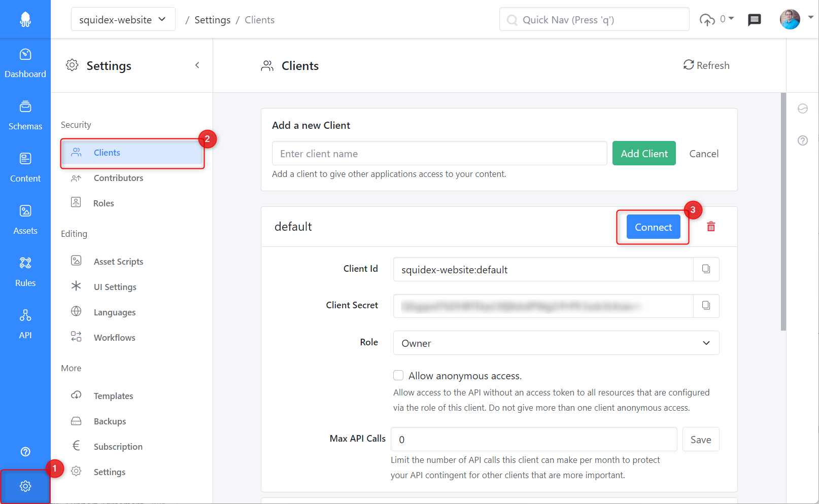Image resolution: width=819 pixels, height=504 pixels.
Task: Open the API section
Action: (x=25, y=325)
